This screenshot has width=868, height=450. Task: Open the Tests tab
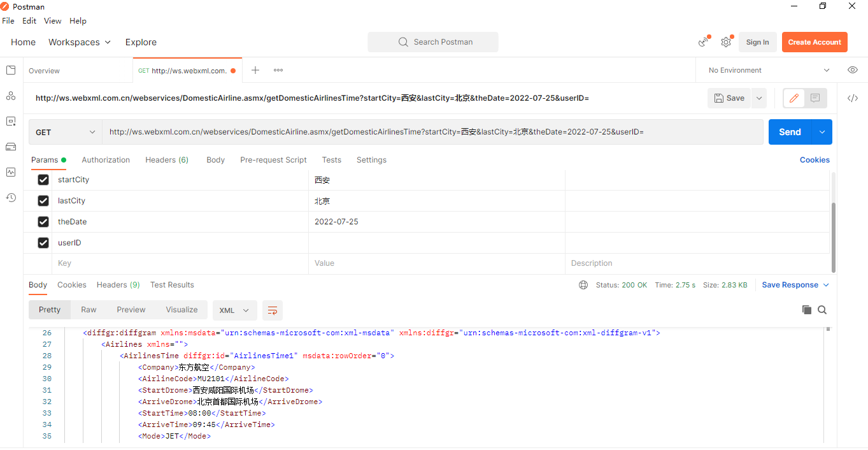click(x=332, y=160)
